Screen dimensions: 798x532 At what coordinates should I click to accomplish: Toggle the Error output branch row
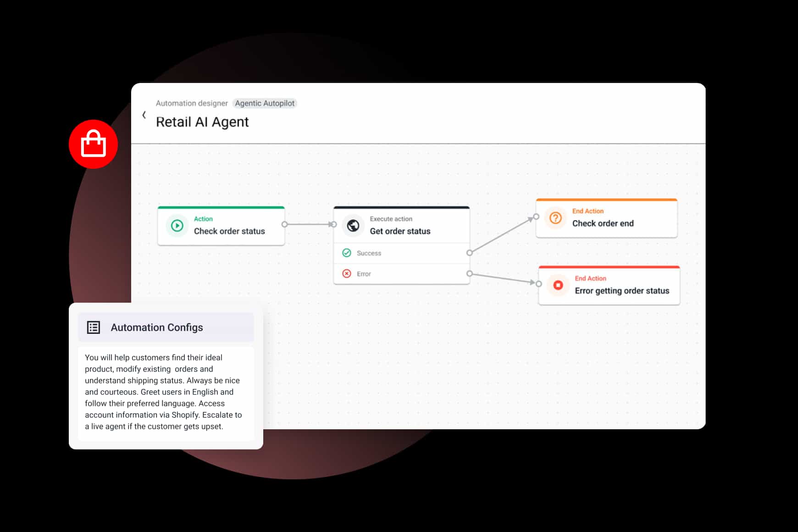pos(401,273)
